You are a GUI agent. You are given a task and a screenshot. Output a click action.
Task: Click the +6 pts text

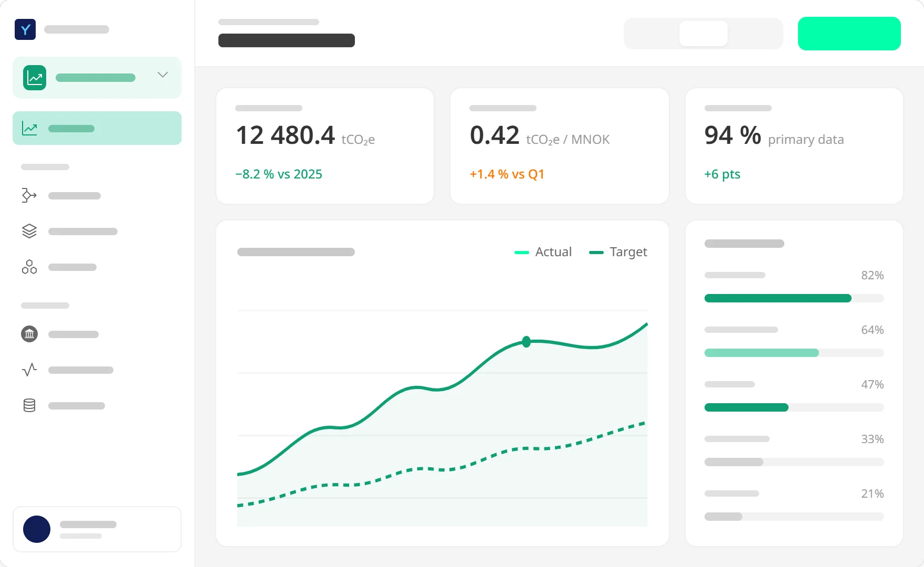(722, 174)
